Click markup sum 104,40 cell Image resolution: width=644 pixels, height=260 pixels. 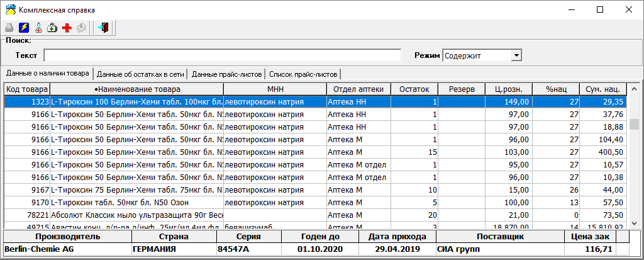click(603, 140)
